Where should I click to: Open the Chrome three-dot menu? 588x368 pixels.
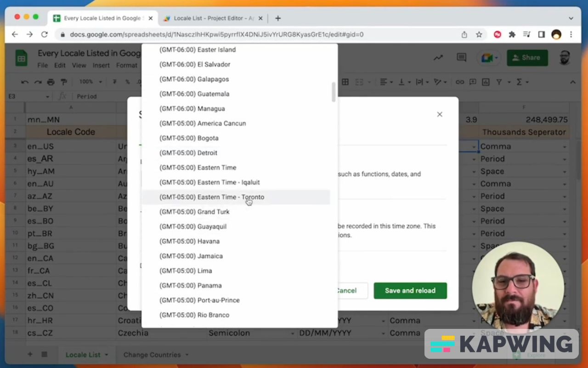[x=571, y=34]
